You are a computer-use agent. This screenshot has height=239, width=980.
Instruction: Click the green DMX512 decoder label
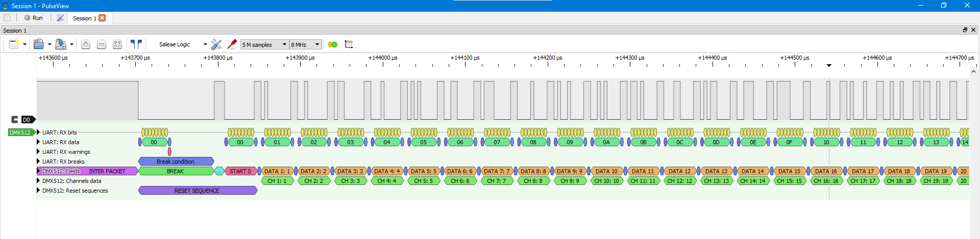(21, 132)
